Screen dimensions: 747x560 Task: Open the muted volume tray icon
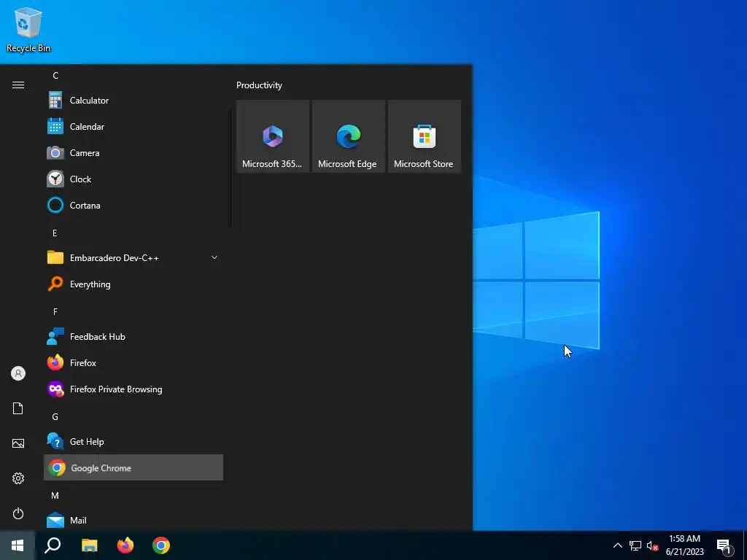[652, 545]
